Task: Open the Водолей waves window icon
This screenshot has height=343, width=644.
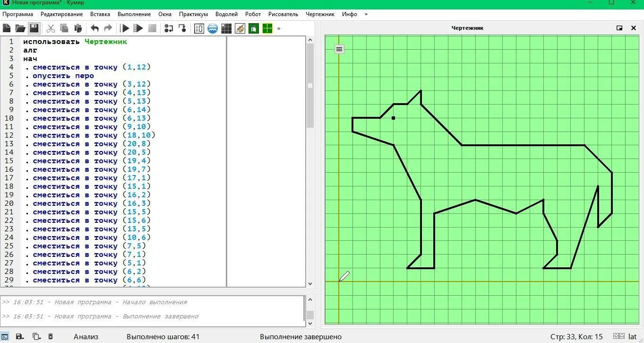Action: (x=213, y=28)
